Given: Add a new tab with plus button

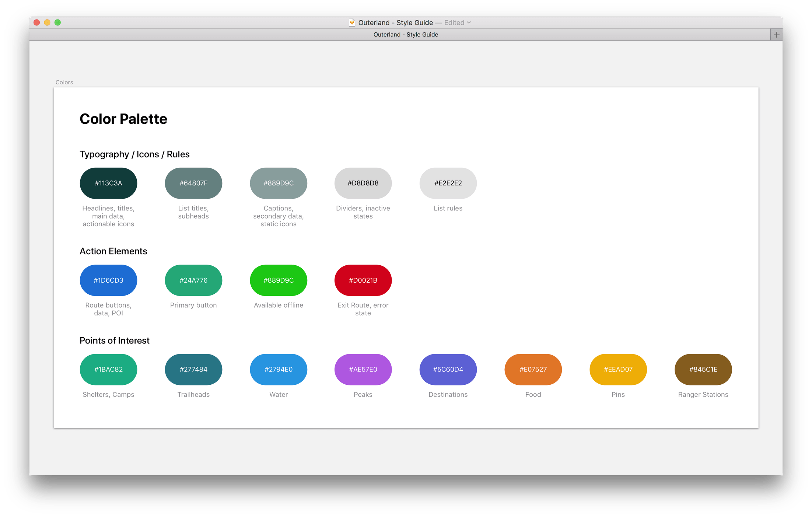Looking at the screenshot, I should tap(776, 35).
